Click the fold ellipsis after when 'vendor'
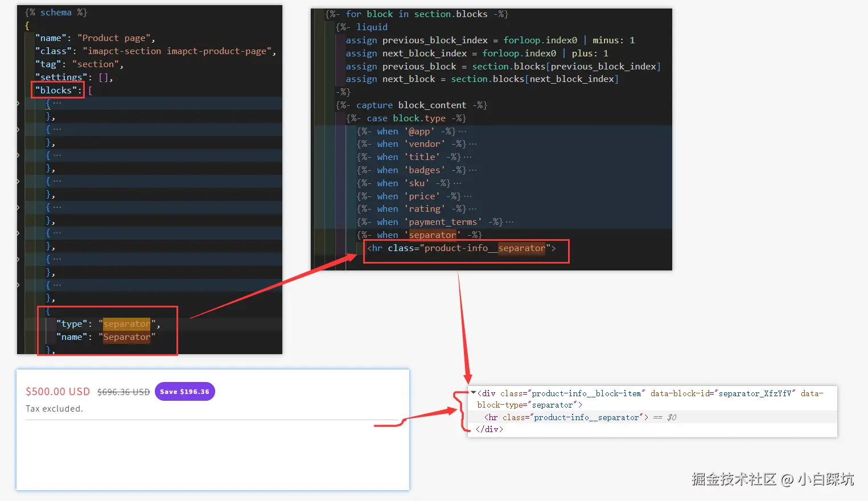This screenshot has width=868, height=501. (472, 145)
